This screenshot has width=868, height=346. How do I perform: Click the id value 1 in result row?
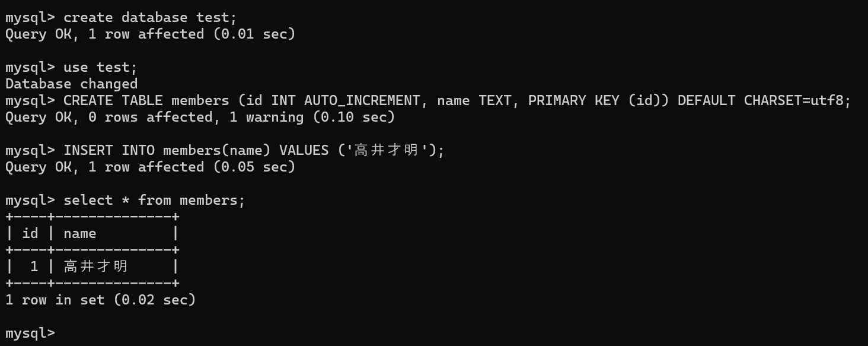(34, 266)
